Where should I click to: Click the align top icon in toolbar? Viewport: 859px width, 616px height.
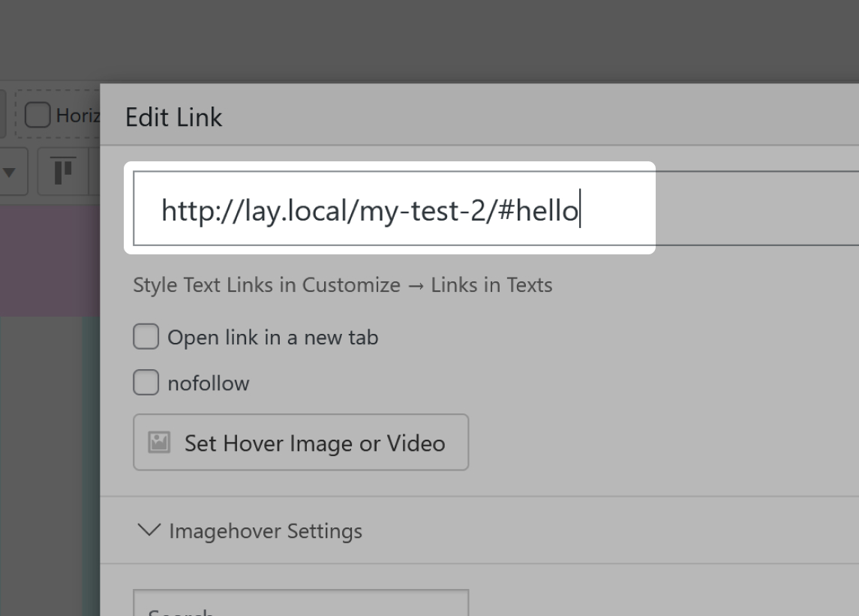point(65,171)
